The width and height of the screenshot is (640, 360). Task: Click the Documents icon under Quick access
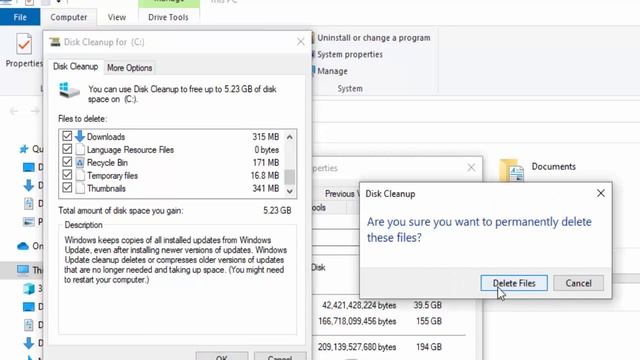click(29, 203)
